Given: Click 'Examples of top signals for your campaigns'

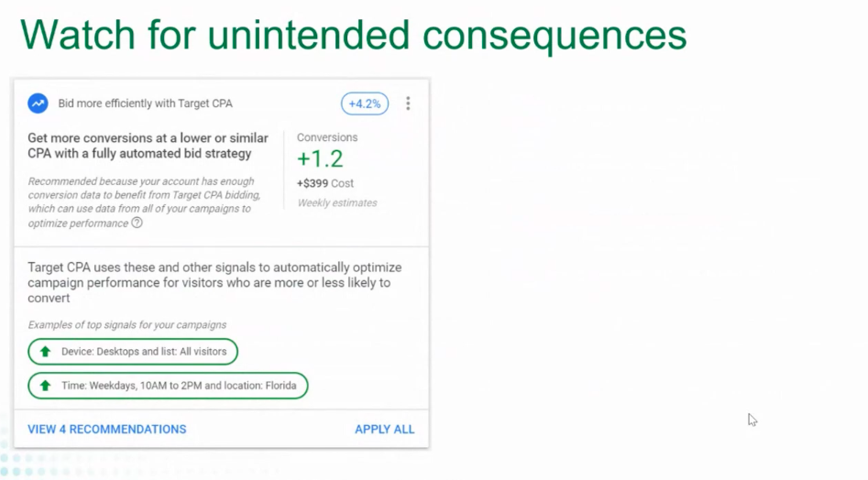Looking at the screenshot, I should click(126, 325).
